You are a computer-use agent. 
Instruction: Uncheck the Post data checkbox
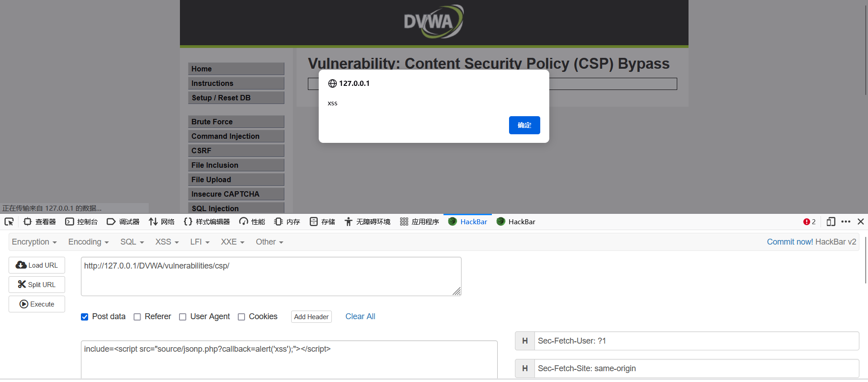coord(85,317)
